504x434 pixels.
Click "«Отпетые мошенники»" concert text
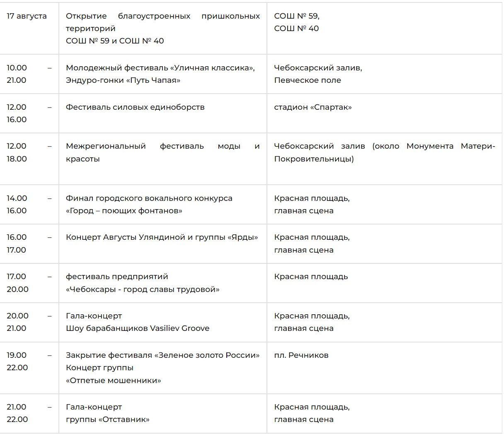coord(113,381)
